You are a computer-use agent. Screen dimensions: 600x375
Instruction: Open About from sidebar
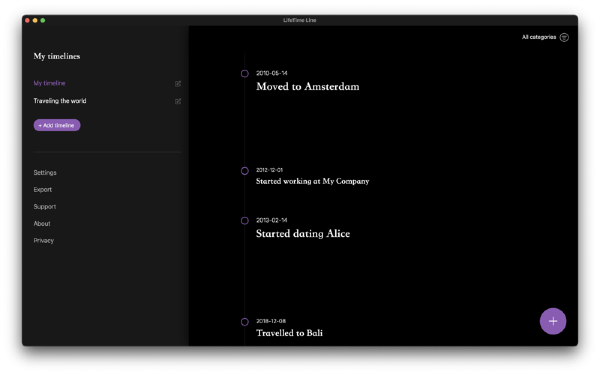pos(42,223)
